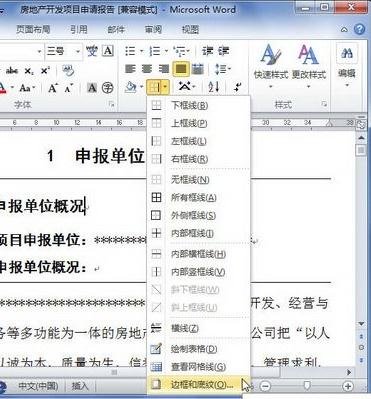Viewport: 371px width, 399px height.
Task: Choose 无框线(N) menu entry
Action: coord(198,180)
